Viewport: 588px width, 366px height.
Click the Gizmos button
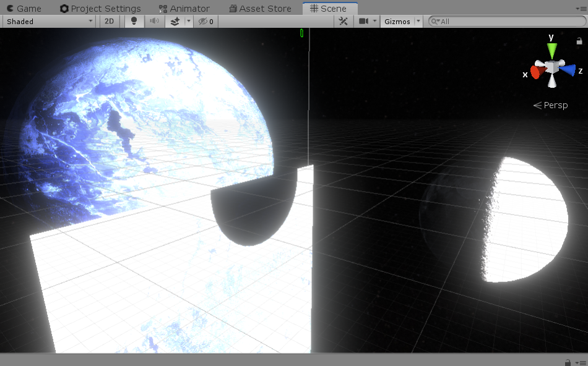click(x=397, y=21)
